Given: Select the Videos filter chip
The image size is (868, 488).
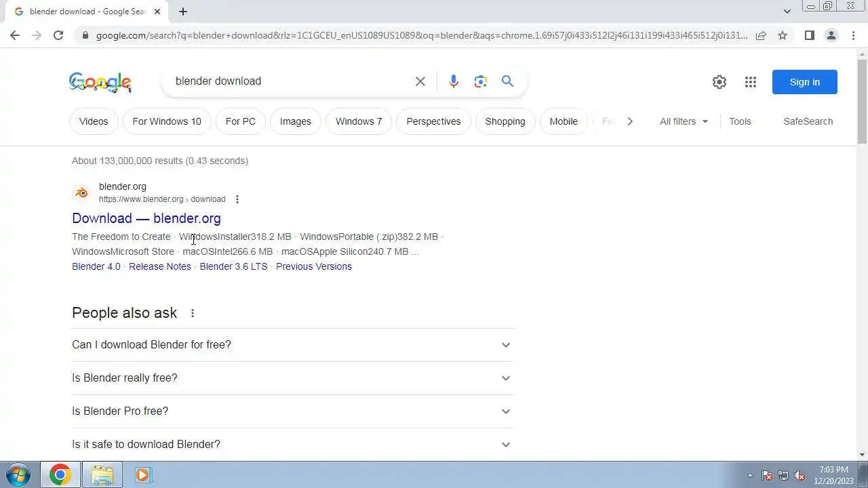Looking at the screenshot, I should (x=94, y=121).
